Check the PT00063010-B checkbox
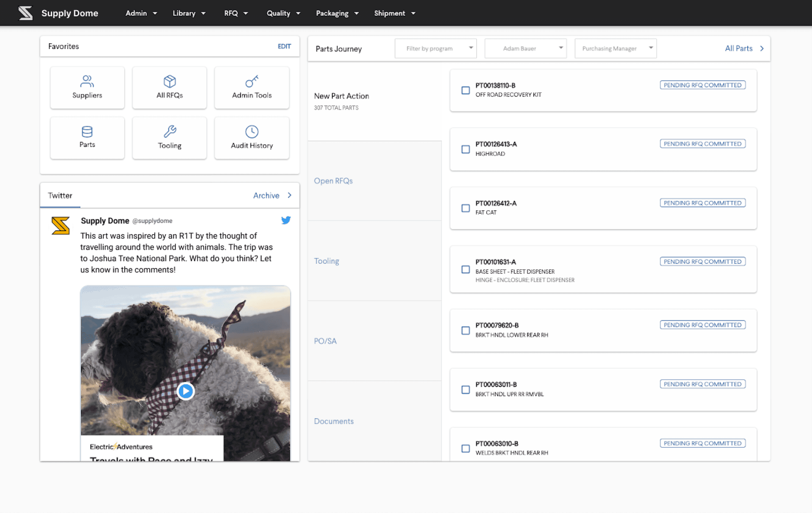Screen dimensions: 812x513 (466, 449)
